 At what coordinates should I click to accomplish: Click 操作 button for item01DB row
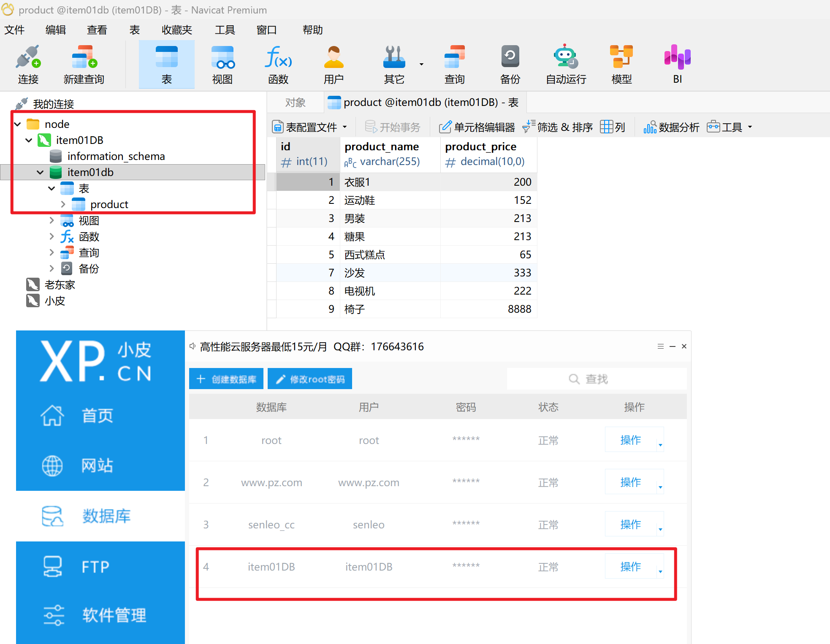(x=630, y=566)
